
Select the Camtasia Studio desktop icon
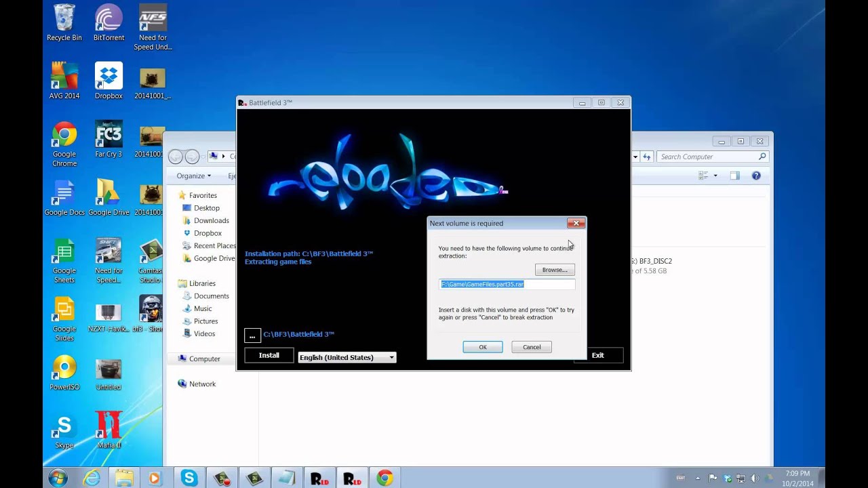pyautogui.click(x=151, y=261)
